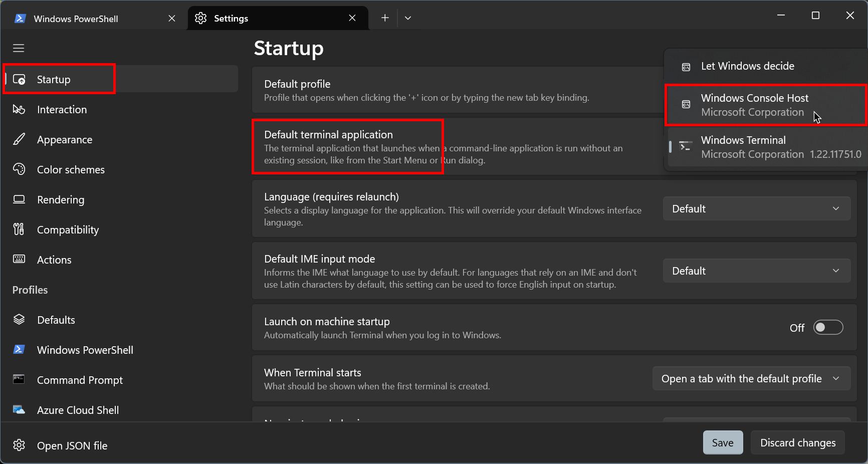Click Discard changes button

click(x=798, y=442)
